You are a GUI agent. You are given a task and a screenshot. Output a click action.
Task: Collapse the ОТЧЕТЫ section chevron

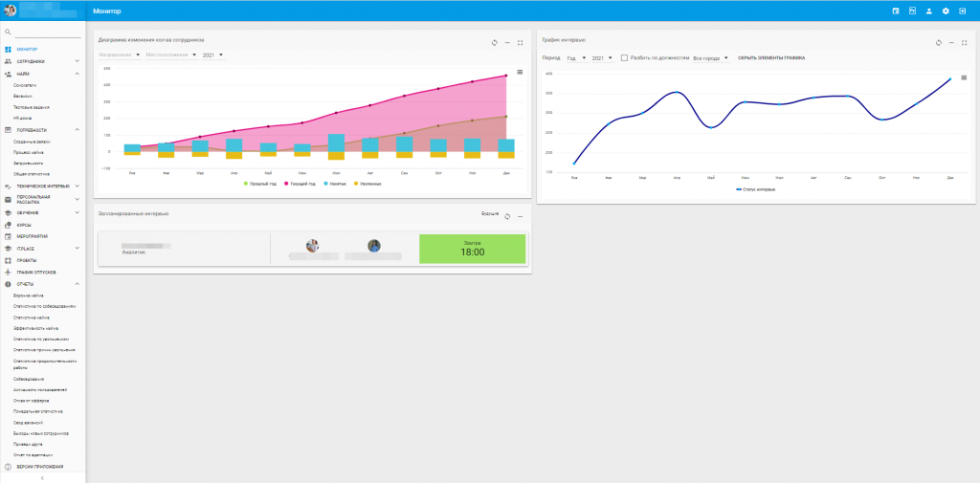click(77, 284)
